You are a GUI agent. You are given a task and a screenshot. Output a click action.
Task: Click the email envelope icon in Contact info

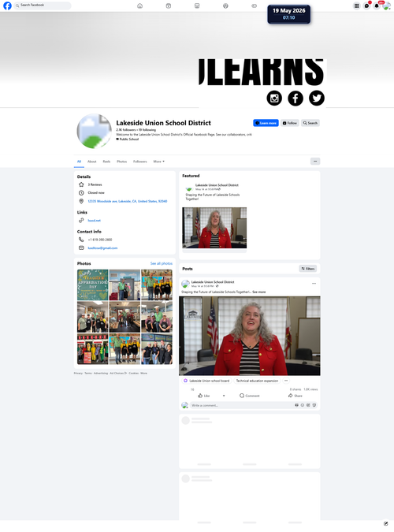[81, 248]
